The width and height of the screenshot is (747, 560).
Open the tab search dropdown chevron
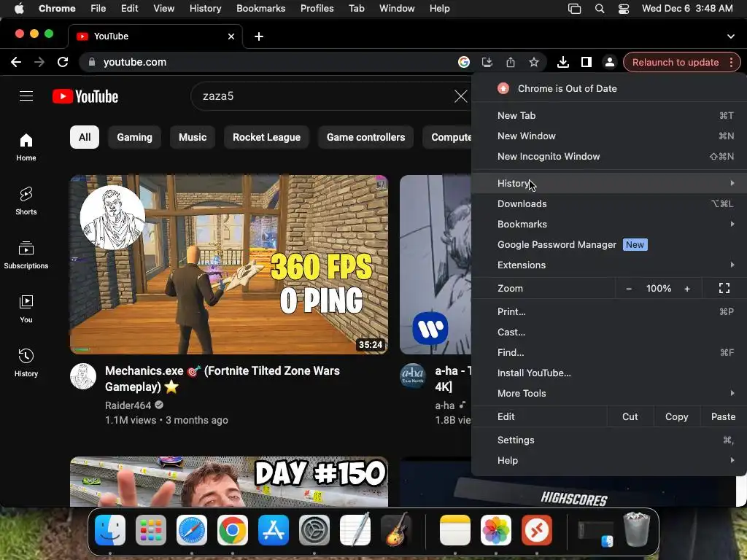731,36
